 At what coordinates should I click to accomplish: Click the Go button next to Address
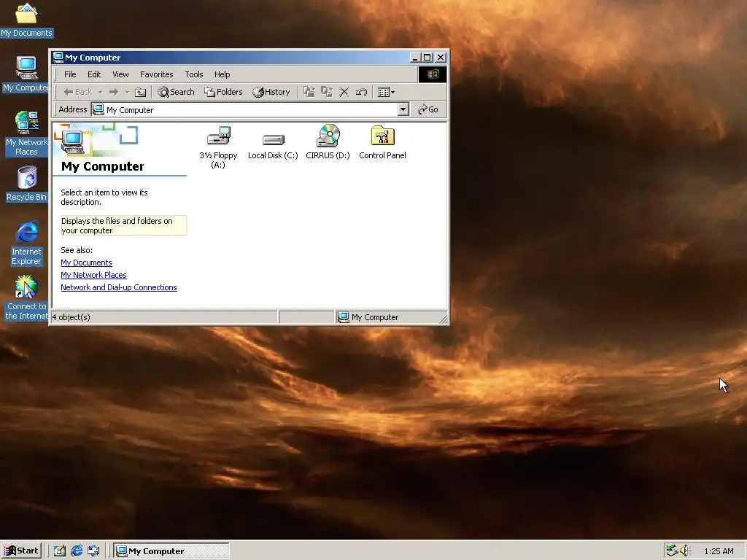pyautogui.click(x=427, y=109)
